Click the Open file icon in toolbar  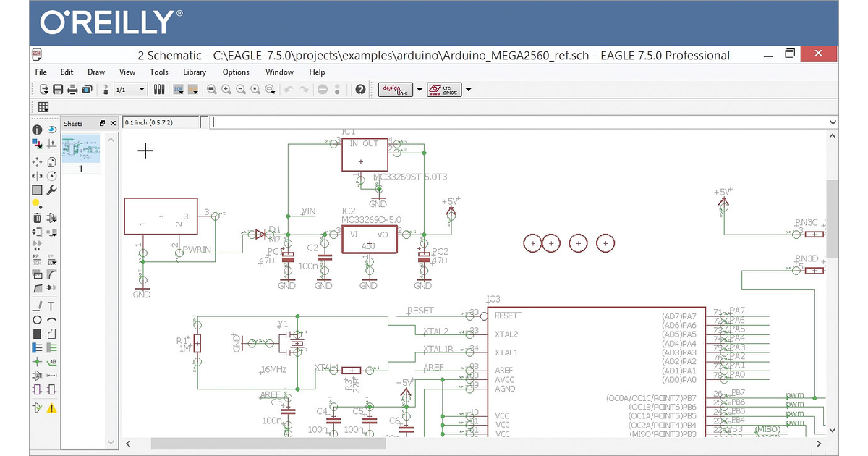tap(44, 89)
